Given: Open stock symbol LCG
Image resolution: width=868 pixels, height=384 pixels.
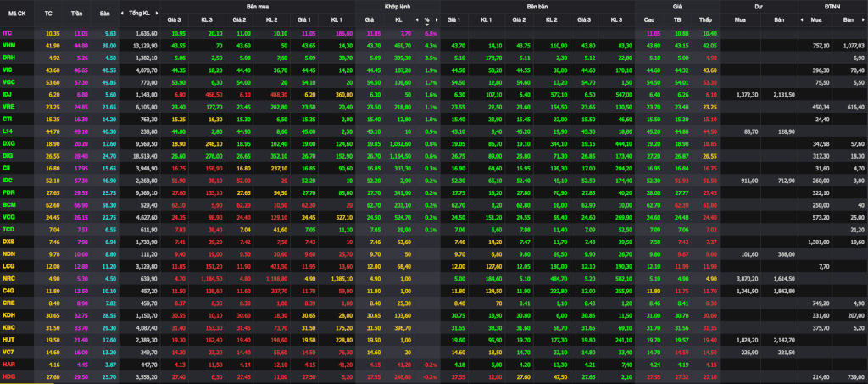Looking at the screenshot, I should [8, 265].
